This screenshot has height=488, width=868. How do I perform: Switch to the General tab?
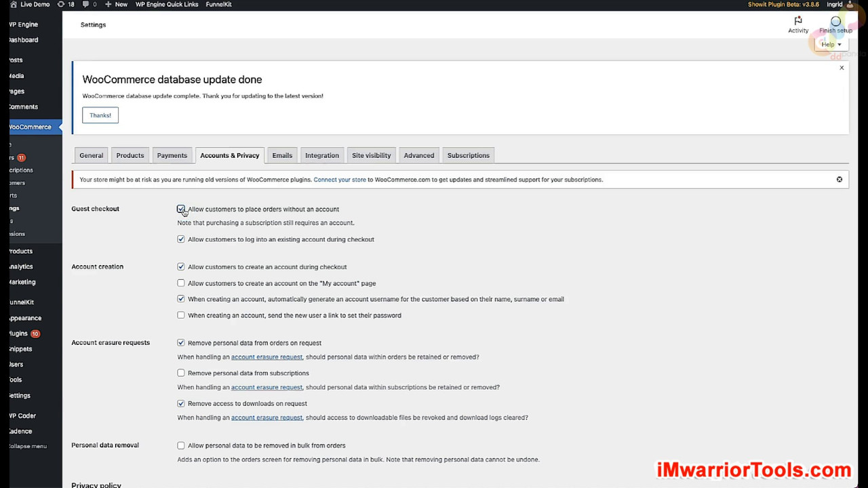point(91,155)
